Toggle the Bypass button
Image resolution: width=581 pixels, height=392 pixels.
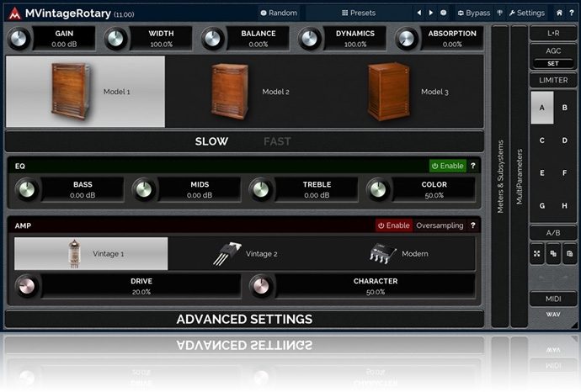coord(474,13)
